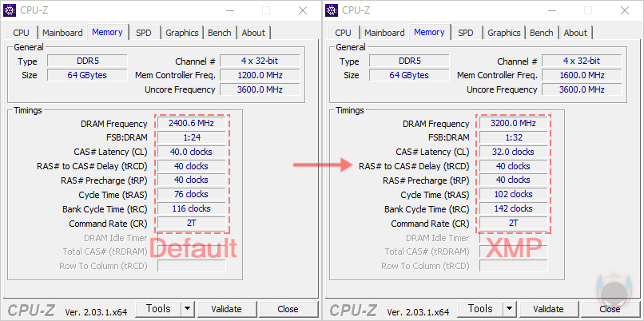Select the SPD tab in right CPU-Z window

pos(466,33)
